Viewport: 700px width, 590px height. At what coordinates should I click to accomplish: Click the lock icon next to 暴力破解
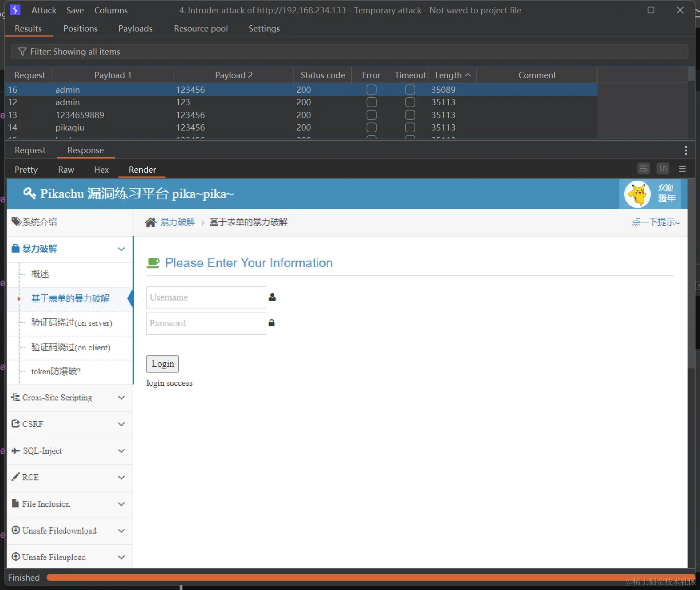click(16, 248)
